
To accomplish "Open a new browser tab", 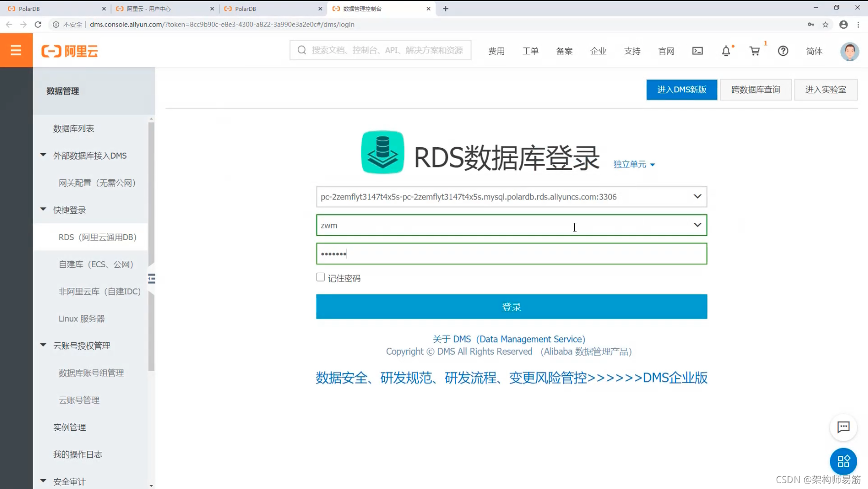I will (x=446, y=8).
